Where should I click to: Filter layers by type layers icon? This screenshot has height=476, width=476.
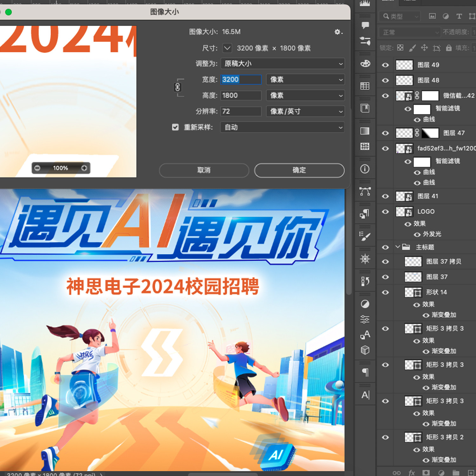459,16
